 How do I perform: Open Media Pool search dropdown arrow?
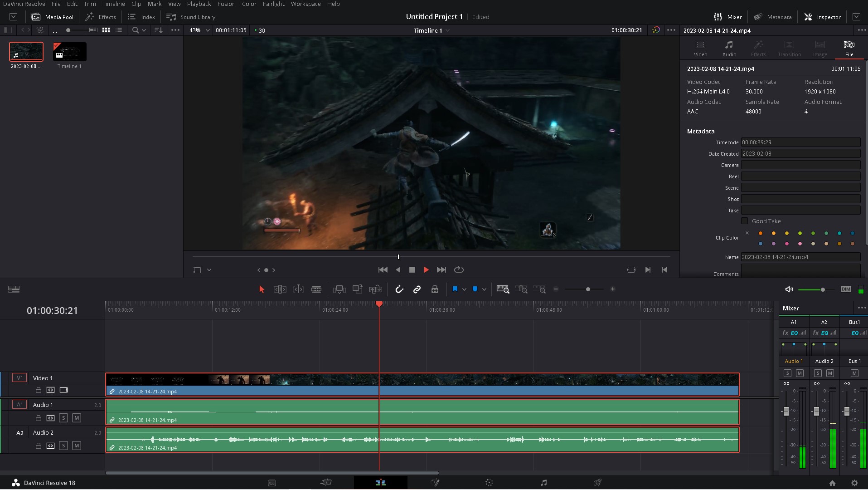(144, 30)
